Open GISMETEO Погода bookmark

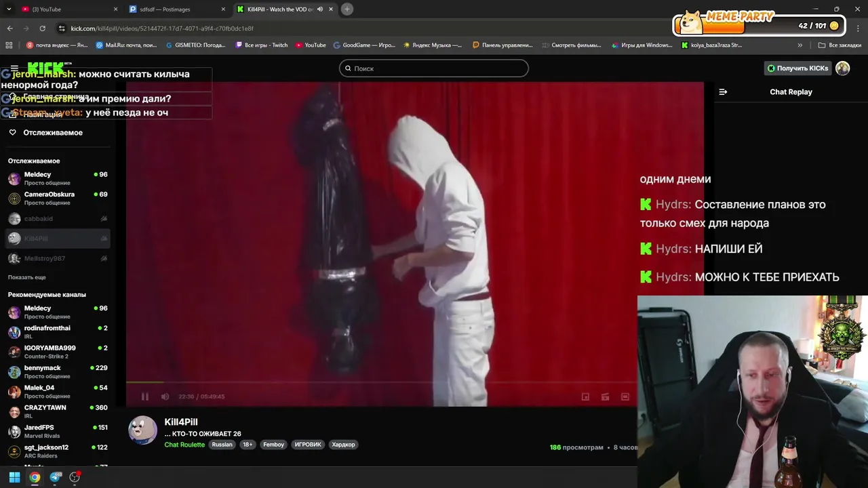pyautogui.click(x=197, y=45)
